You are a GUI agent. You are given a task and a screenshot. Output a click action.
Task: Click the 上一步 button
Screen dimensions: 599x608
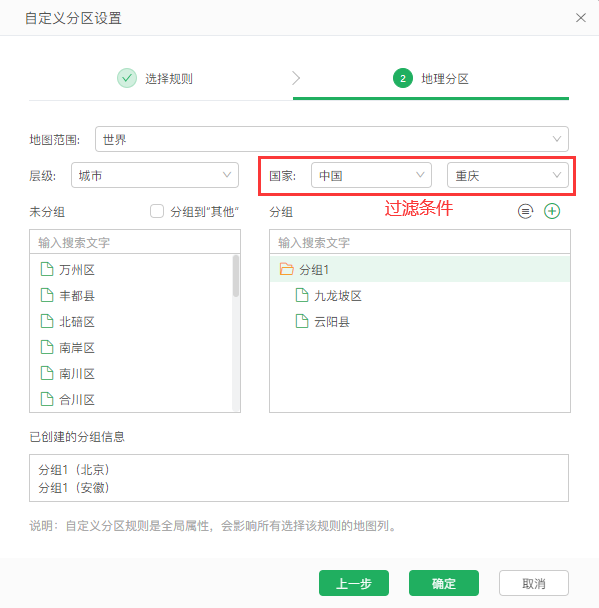pyautogui.click(x=354, y=583)
